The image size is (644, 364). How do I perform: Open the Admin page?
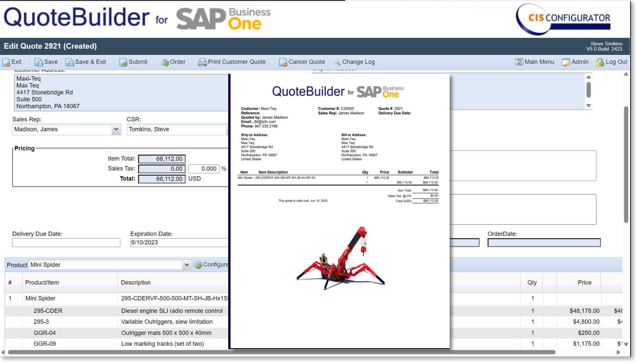(580, 62)
